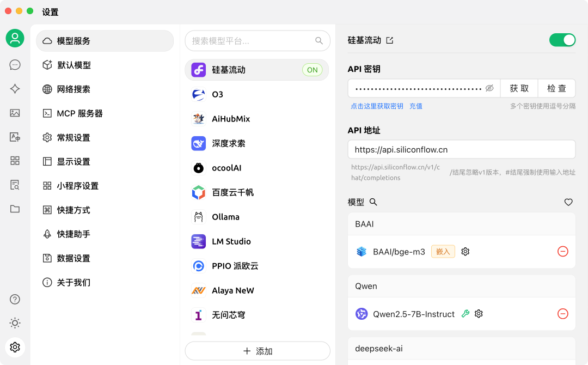
Task: Select the ocoolAI provider
Action: point(257,168)
